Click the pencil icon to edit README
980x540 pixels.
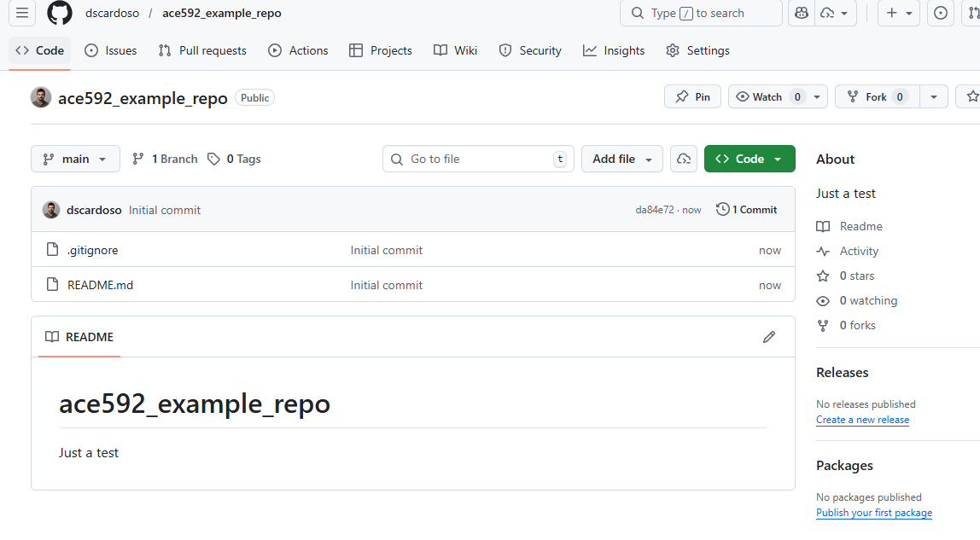click(768, 337)
